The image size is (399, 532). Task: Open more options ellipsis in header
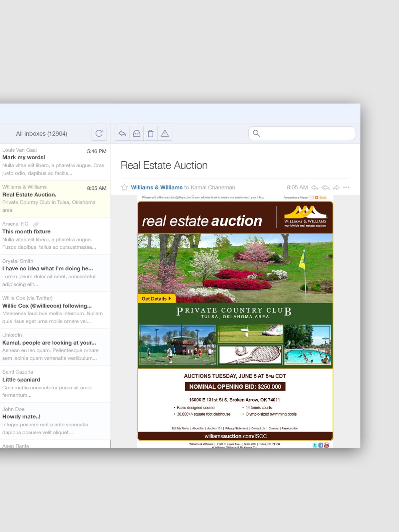(346, 188)
